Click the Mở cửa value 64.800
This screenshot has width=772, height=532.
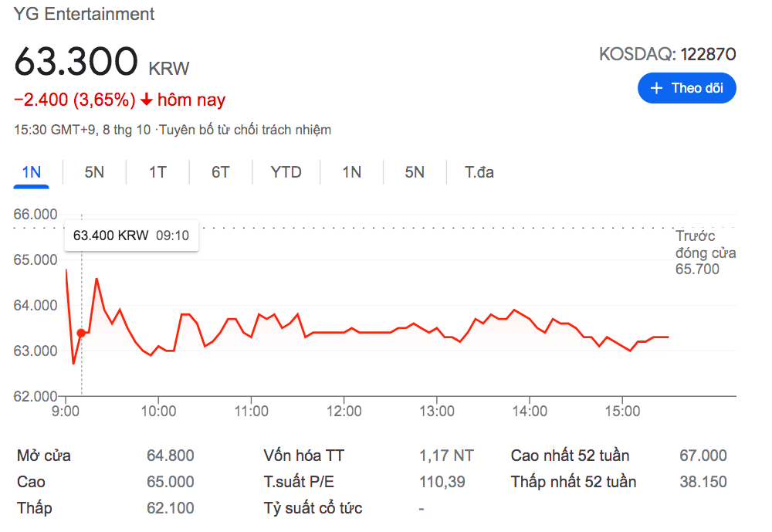pos(171,456)
